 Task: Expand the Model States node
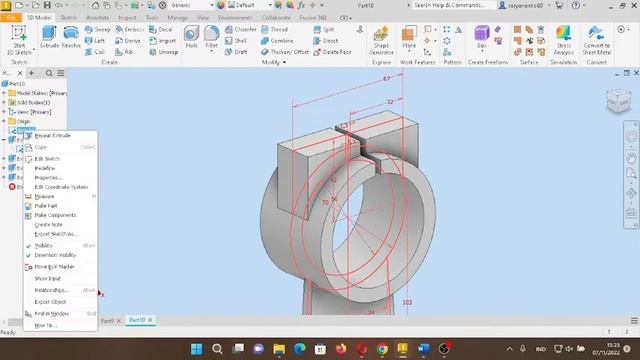4,93
